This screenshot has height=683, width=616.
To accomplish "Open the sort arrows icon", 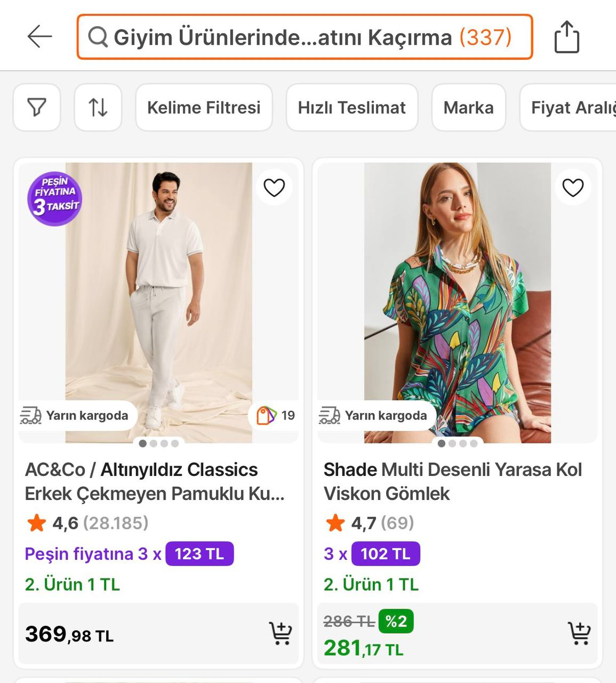I will point(98,107).
